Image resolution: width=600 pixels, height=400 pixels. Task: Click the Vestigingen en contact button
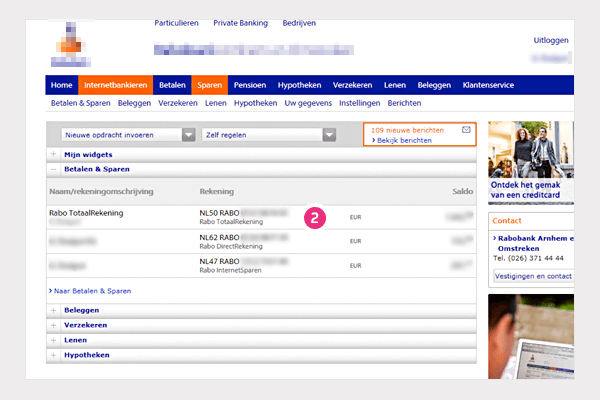tap(533, 276)
